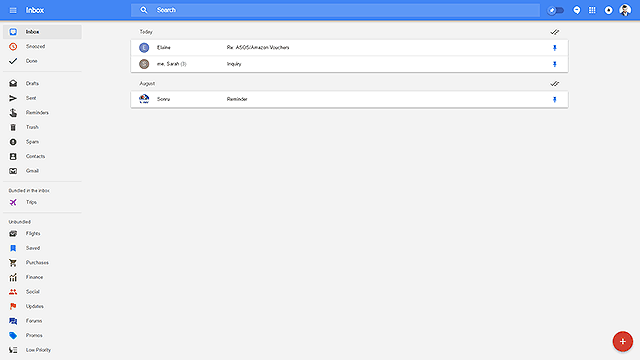This screenshot has width=640, height=360.
Task: Open the Inquiry email thread
Action: tap(349, 64)
